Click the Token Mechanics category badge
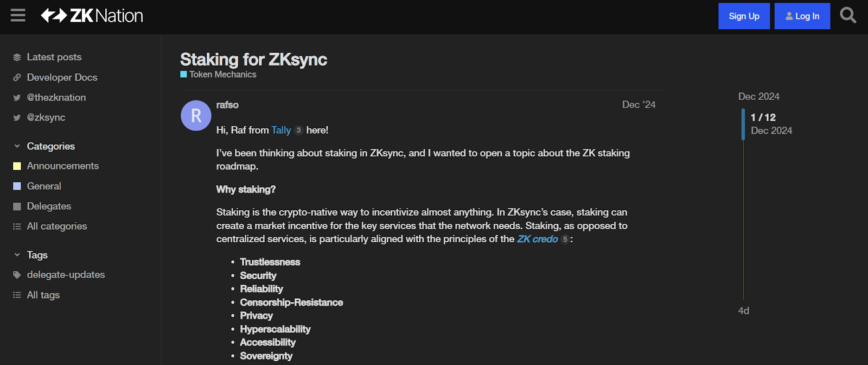Image resolution: width=868 pixels, height=365 pixels. (x=218, y=74)
